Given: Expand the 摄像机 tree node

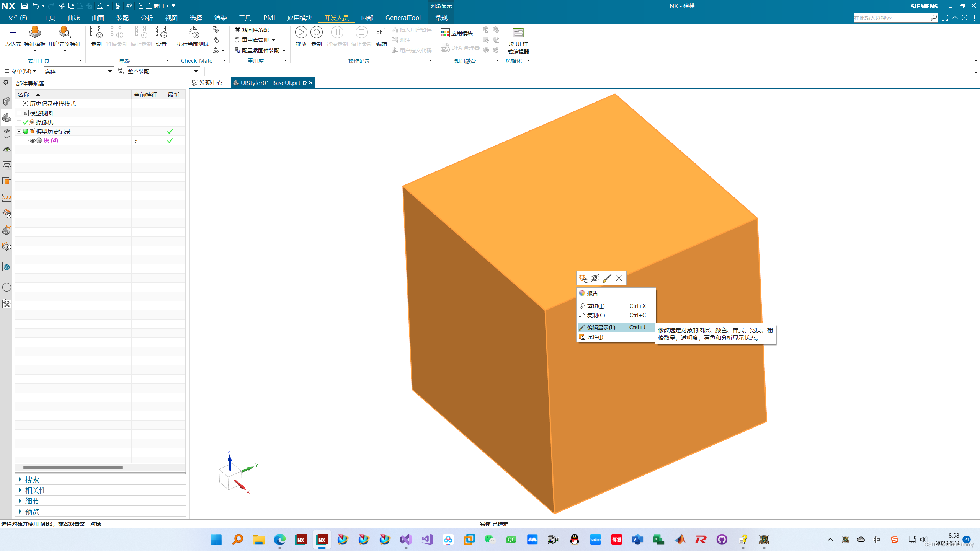Looking at the screenshot, I should pyautogui.click(x=19, y=122).
